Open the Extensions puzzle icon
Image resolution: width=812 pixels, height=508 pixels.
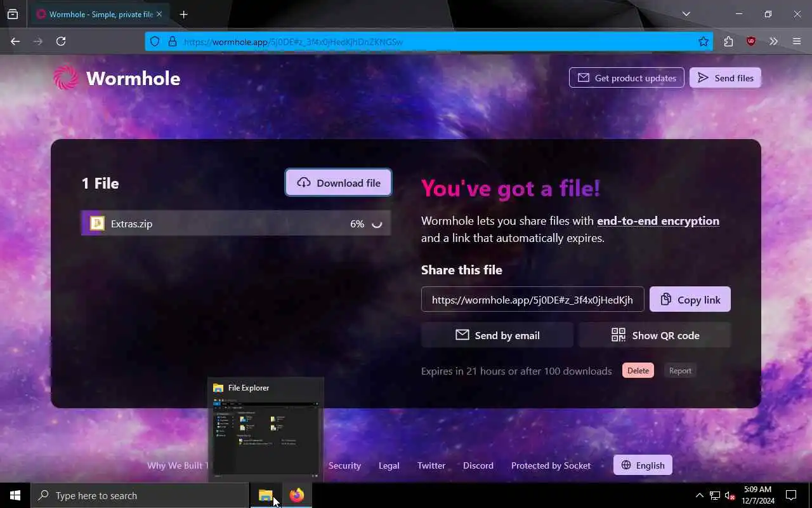tap(728, 41)
